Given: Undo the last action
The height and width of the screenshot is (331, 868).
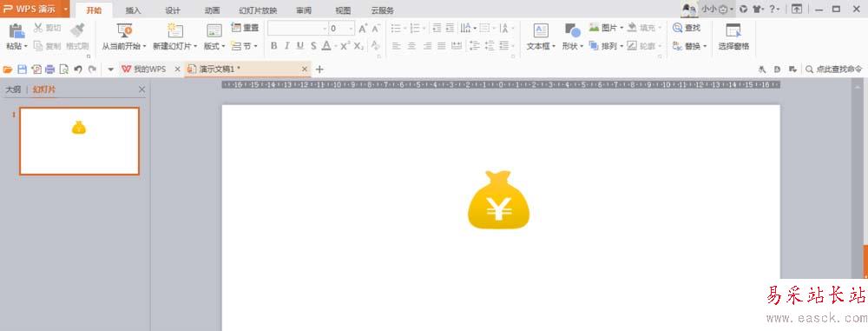Looking at the screenshot, I should click(78, 70).
